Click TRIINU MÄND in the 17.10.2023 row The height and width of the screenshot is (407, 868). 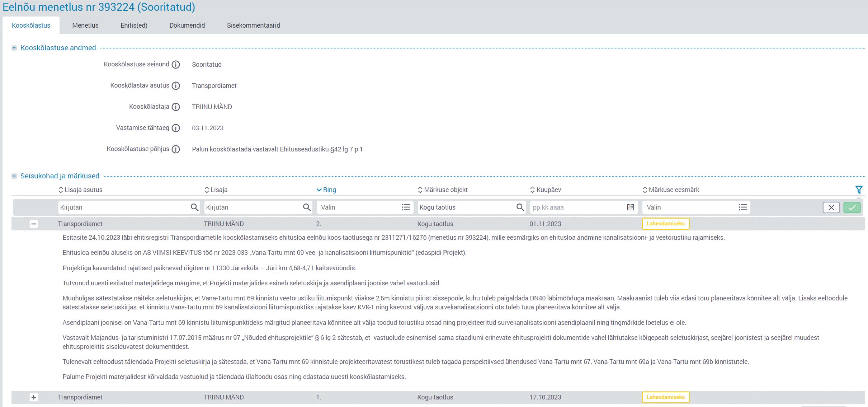point(224,397)
